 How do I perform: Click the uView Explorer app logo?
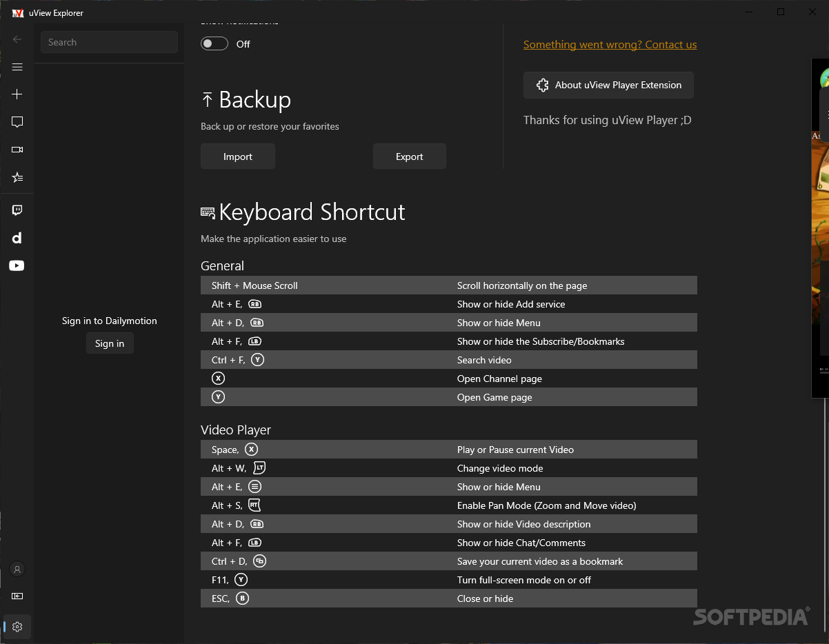(x=18, y=13)
